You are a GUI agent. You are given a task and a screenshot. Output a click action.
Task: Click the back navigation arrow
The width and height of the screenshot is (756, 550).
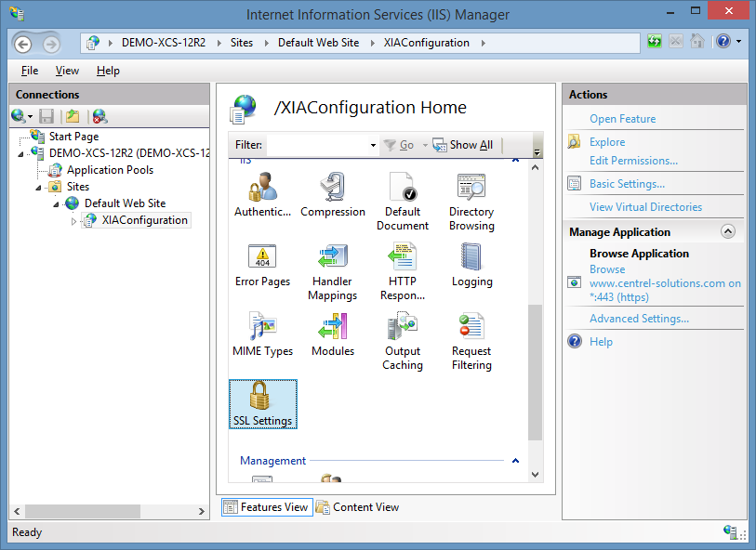pyautogui.click(x=22, y=45)
